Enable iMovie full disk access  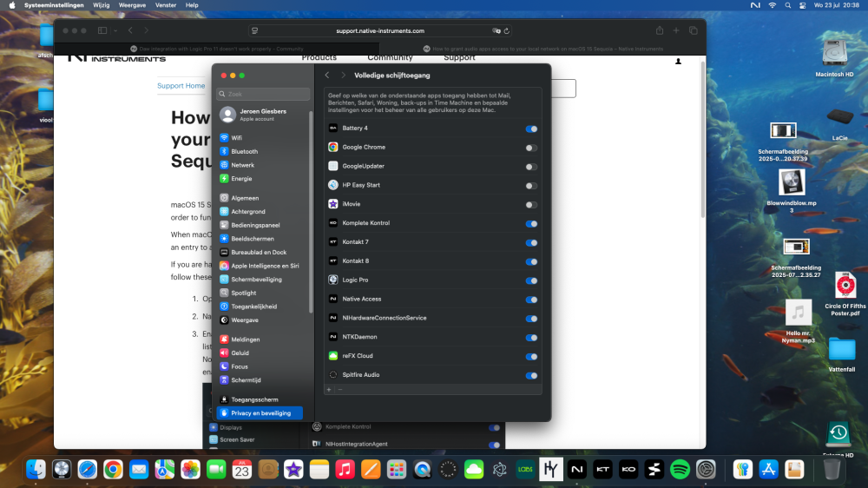[531, 204]
